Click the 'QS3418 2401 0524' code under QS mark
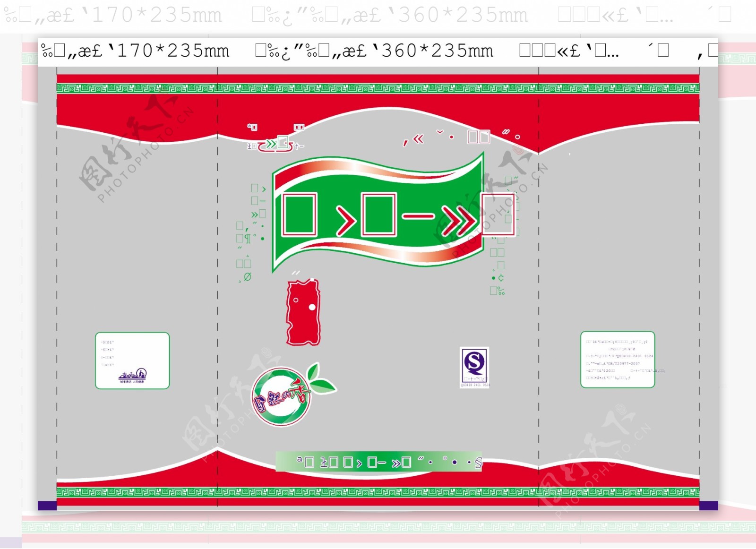The image size is (756, 549). point(475,385)
